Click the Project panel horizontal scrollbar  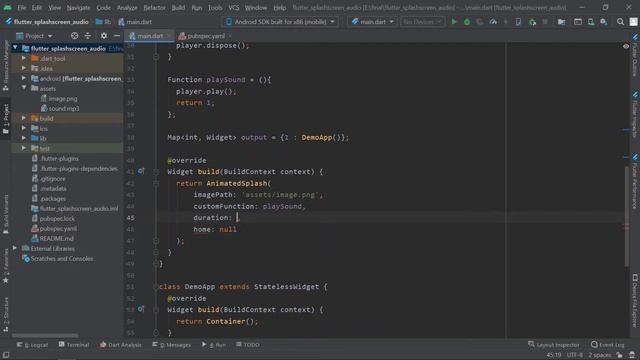click(x=45, y=336)
